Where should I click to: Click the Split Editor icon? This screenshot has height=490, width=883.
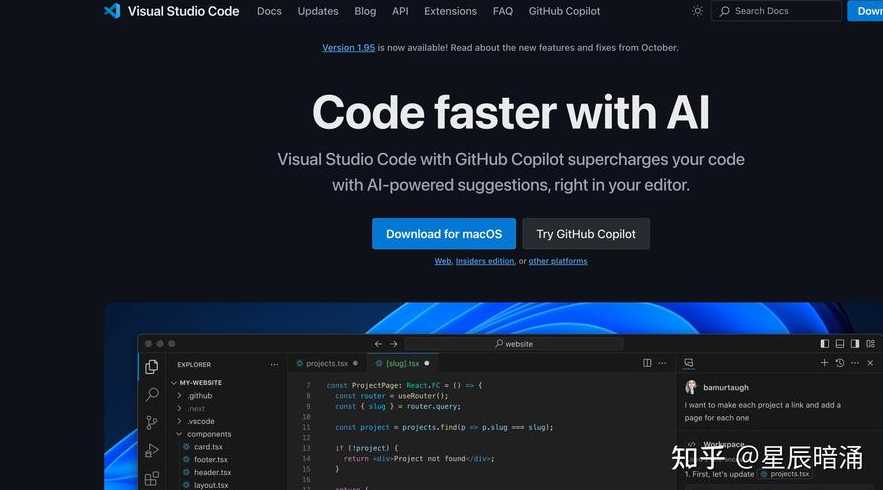tap(647, 363)
